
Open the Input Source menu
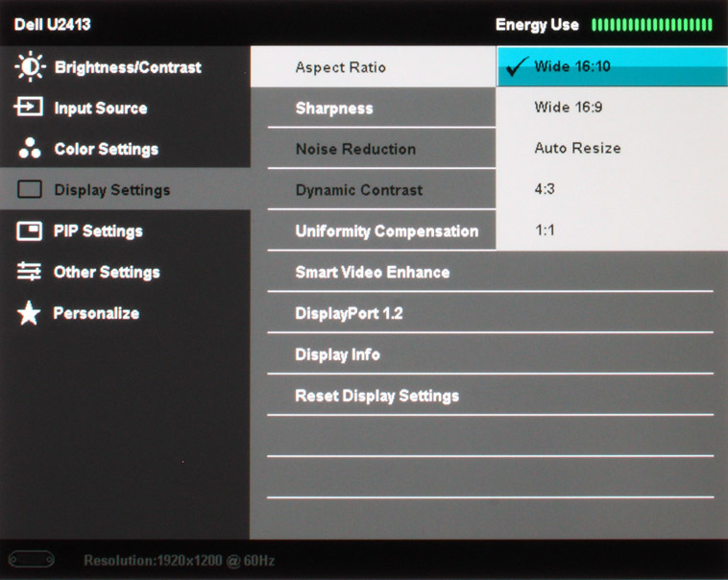point(126,108)
